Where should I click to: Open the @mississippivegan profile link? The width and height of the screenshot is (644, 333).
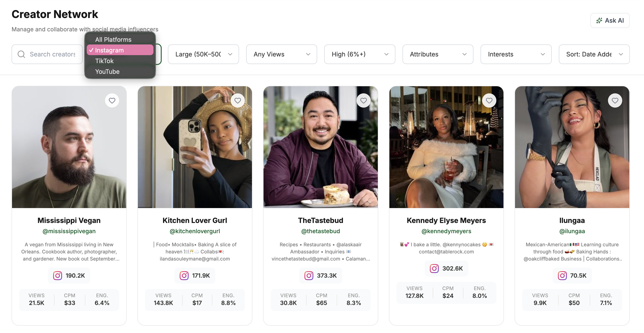pyautogui.click(x=69, y=231)
